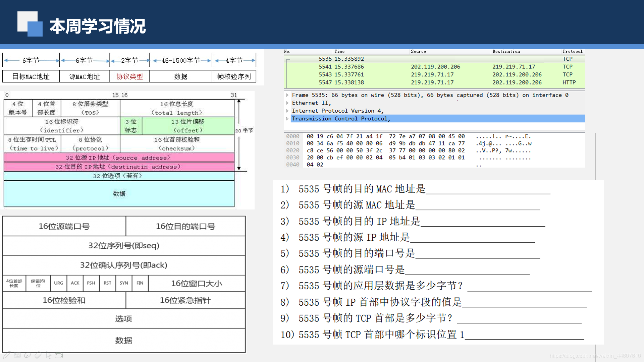644x362 pixels.
Task: Click the 16位源端口号 TCP cell
Action: tap(64, 226)
